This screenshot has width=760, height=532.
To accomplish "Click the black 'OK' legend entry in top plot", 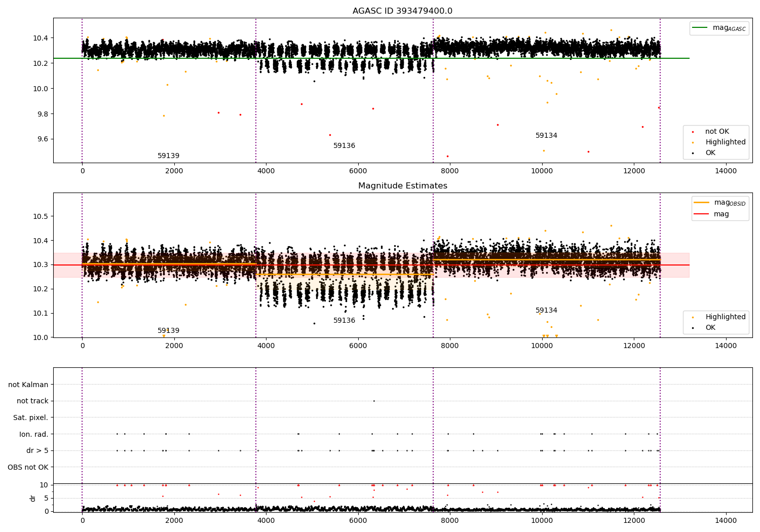I will click(710, 153).
